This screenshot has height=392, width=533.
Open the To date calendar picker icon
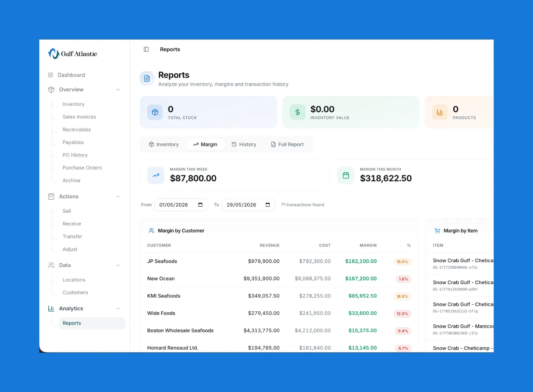tap(268, 205)
